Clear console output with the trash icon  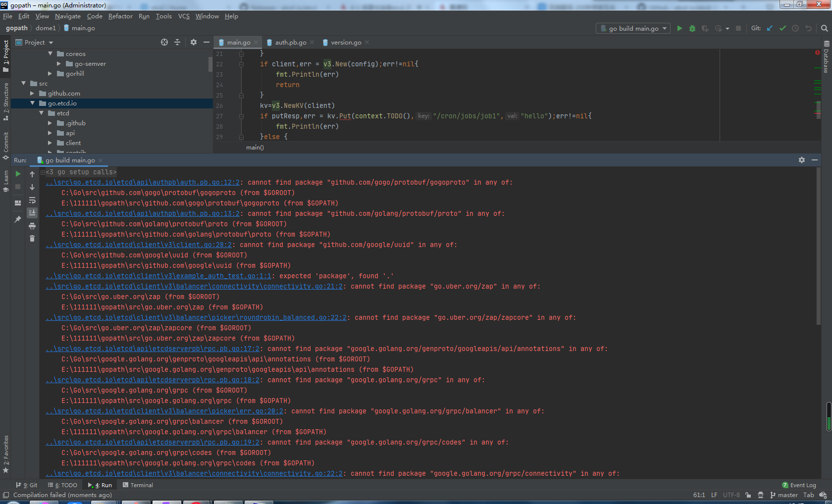32,239
